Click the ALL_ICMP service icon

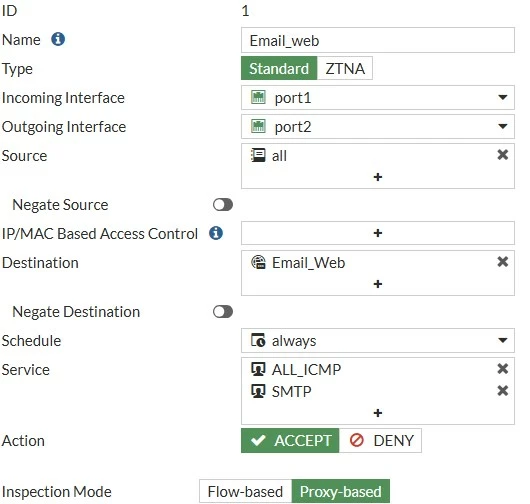(258, 369)
